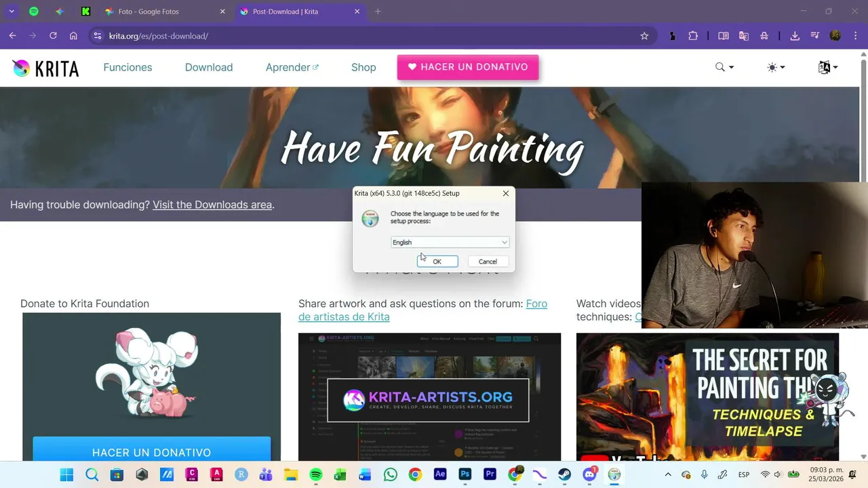Open the browser extensions puzzle icon
Screen dimensions: 868x488
tap(693, 36)
